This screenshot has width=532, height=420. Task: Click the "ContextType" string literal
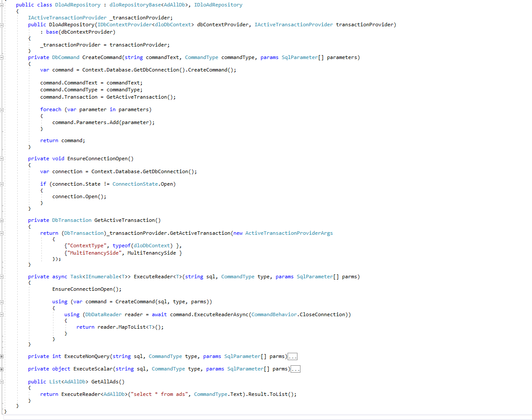point(87,246)
